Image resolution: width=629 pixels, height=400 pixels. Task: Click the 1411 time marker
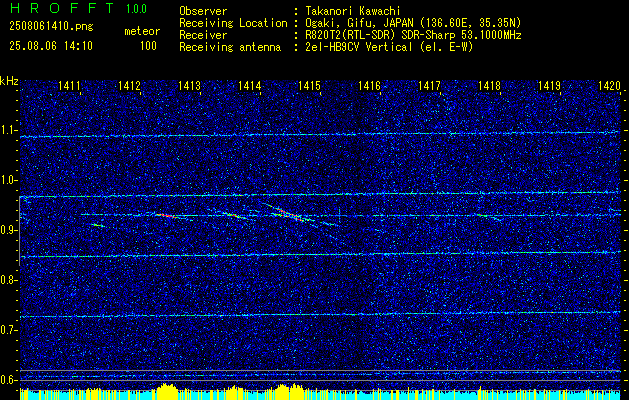tap(69, 85)
